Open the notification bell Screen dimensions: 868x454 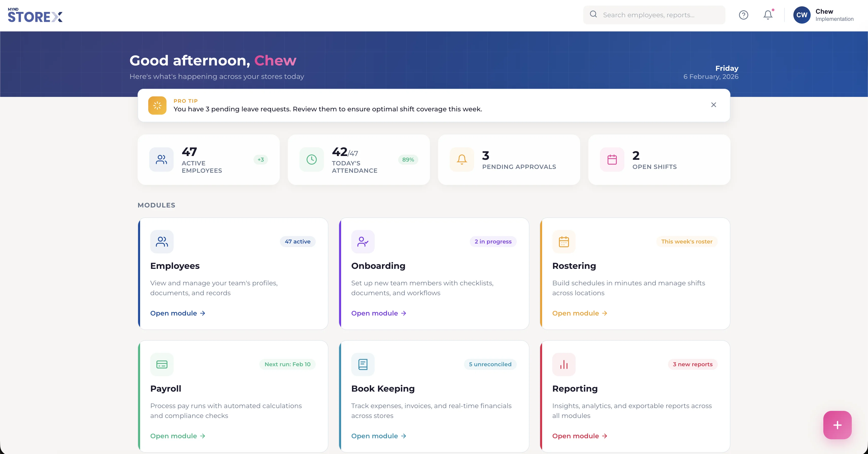pos(767,15)
